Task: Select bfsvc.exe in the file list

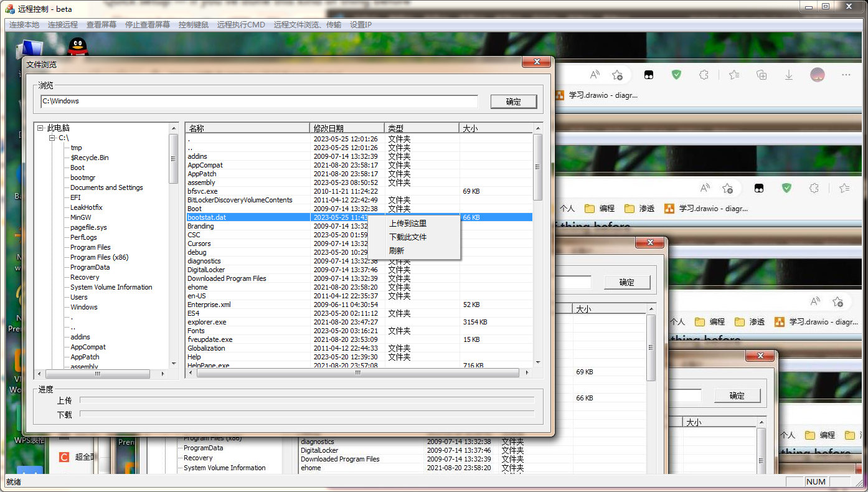Action: [202, 191]
